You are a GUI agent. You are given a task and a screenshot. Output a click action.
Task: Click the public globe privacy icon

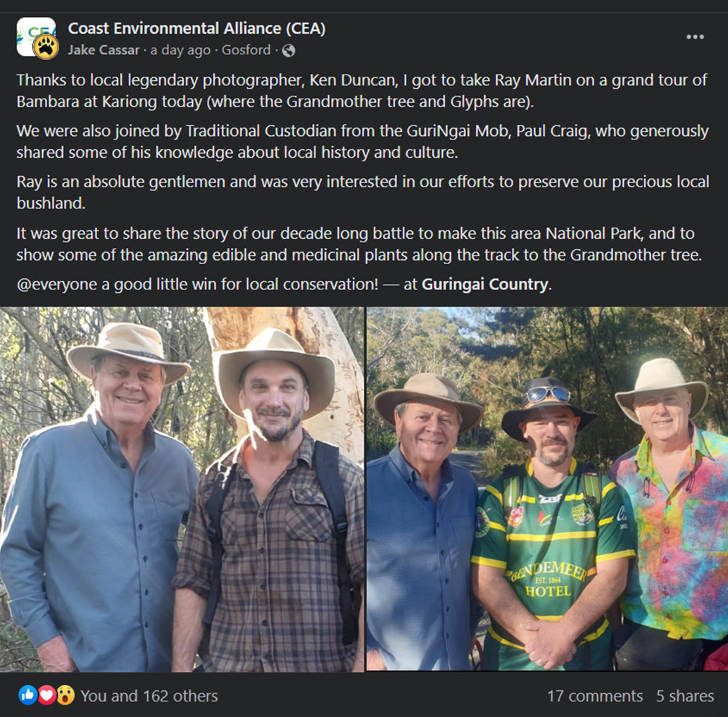coord(289,50)
